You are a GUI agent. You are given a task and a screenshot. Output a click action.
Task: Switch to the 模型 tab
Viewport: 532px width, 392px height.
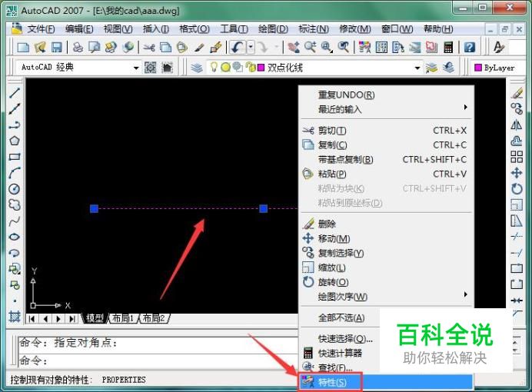pyautogui.click(x=95, y=318)
